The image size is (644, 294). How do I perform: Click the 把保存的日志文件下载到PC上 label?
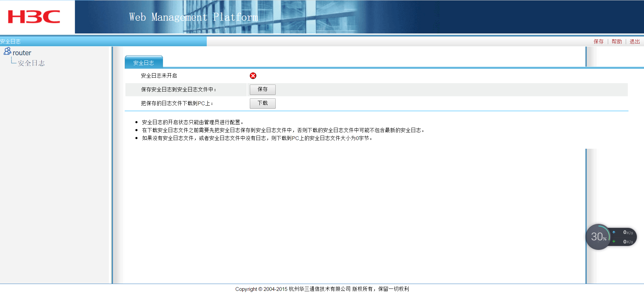177,103
